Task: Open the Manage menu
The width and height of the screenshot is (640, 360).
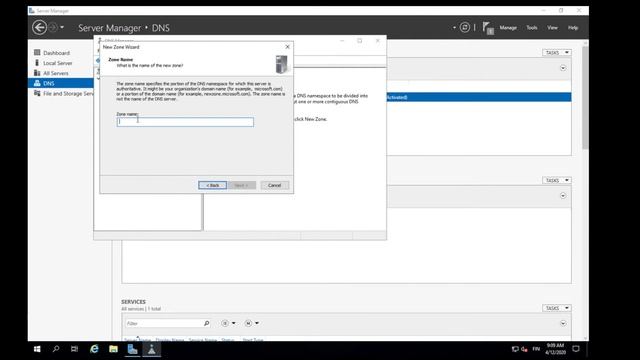Action: pos(508,28)
